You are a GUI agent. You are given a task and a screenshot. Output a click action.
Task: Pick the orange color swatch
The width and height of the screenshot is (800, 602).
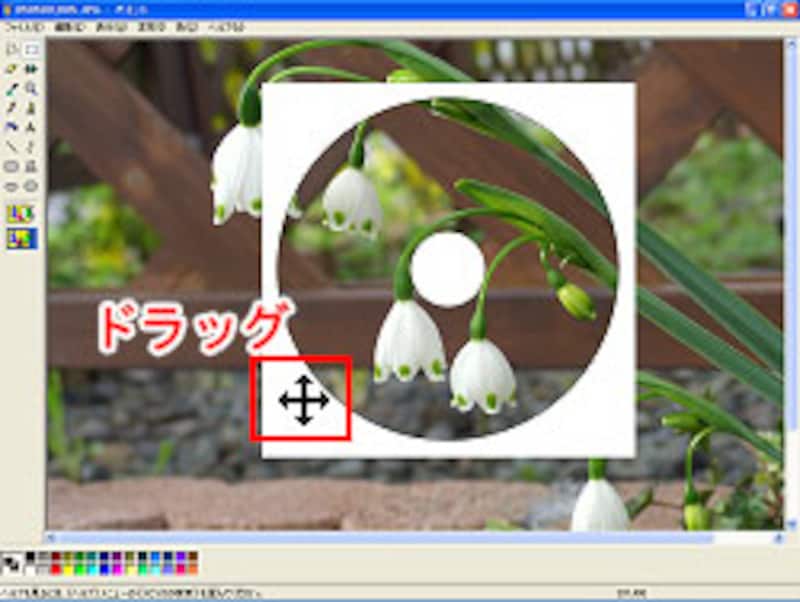tap(193, 570)
